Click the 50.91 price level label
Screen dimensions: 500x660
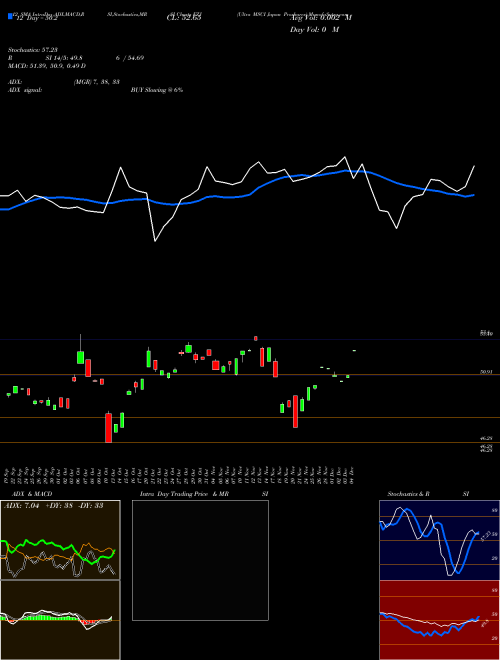486,372
